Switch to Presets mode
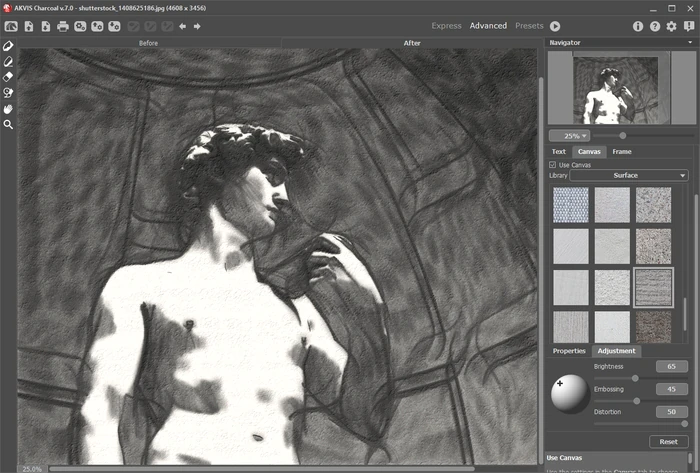 [x=529, y=26]
